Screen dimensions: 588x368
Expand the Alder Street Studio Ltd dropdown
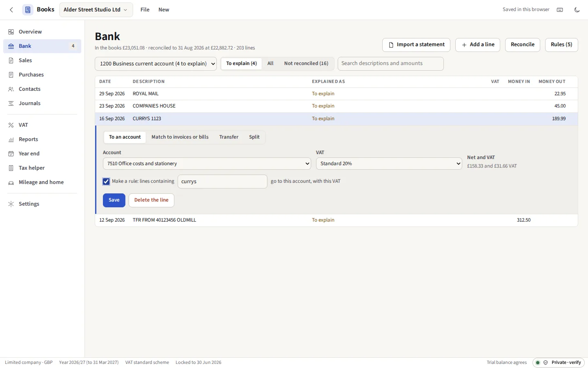pos(96,10)
